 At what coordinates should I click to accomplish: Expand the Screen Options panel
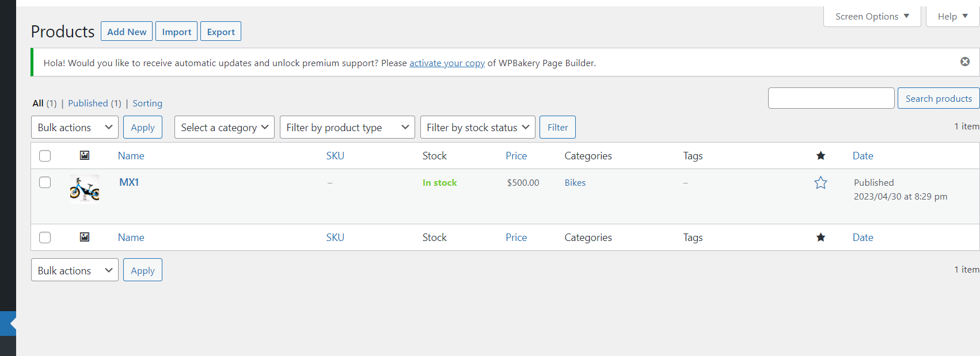(x=872, y=16)
